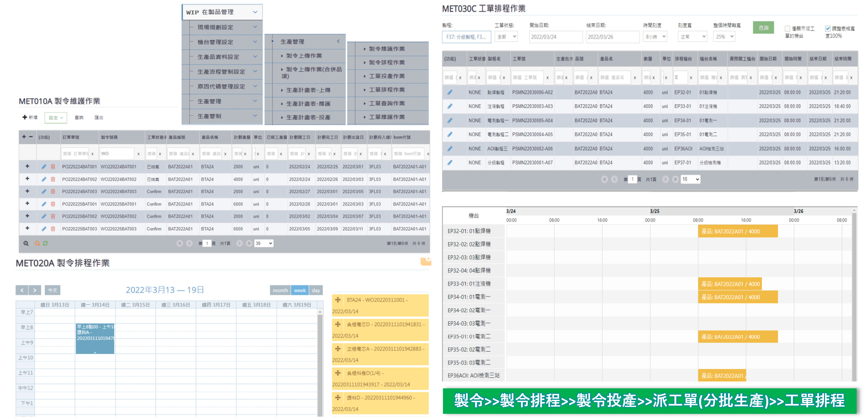Open 刻度寬 dropdown showing 正常

(692, 37)
